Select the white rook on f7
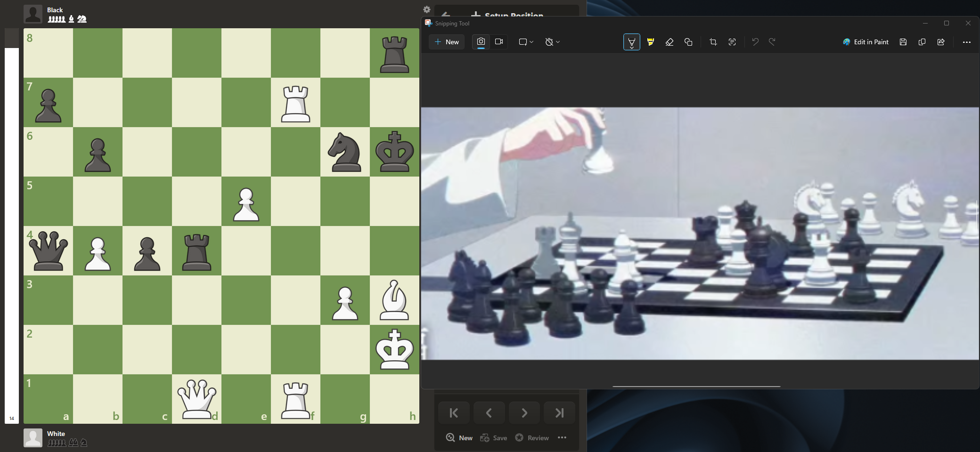 295,104
